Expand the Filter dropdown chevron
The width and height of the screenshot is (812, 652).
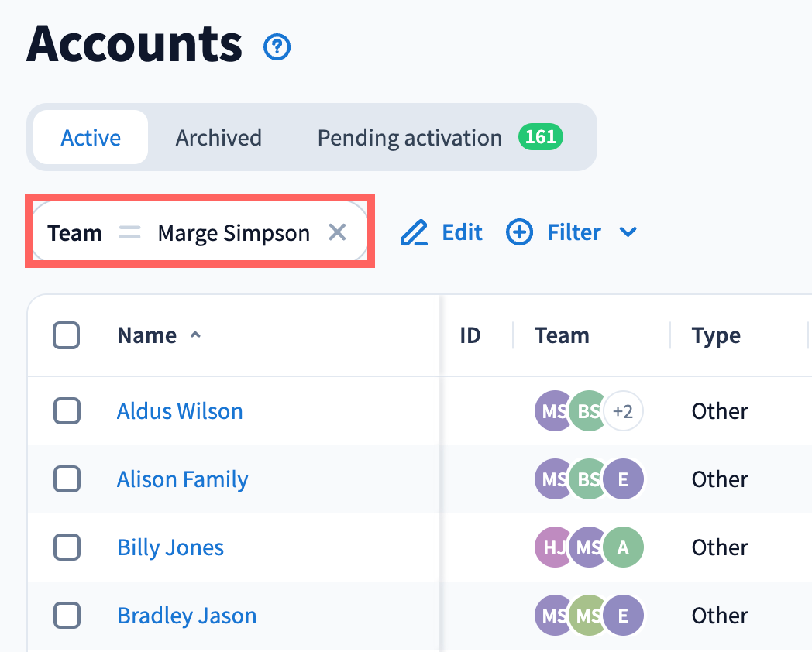tap(628, 232)
